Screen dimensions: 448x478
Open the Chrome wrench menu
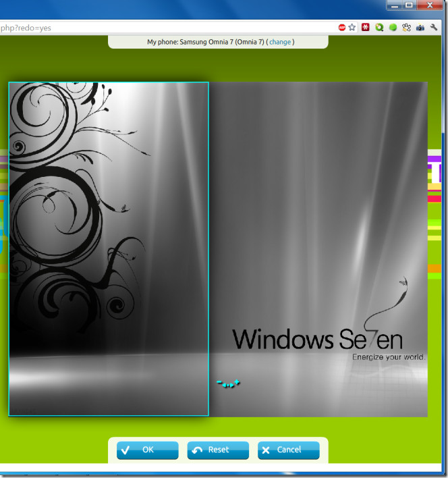click(434, 28)
